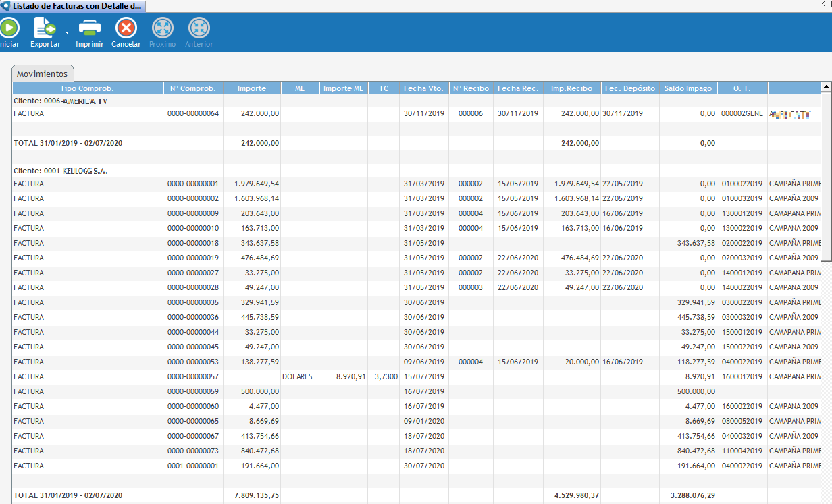This screenshot has height=504, width=832.
Task: Click the Saldo Impago column header
Action: pos(687,88)
